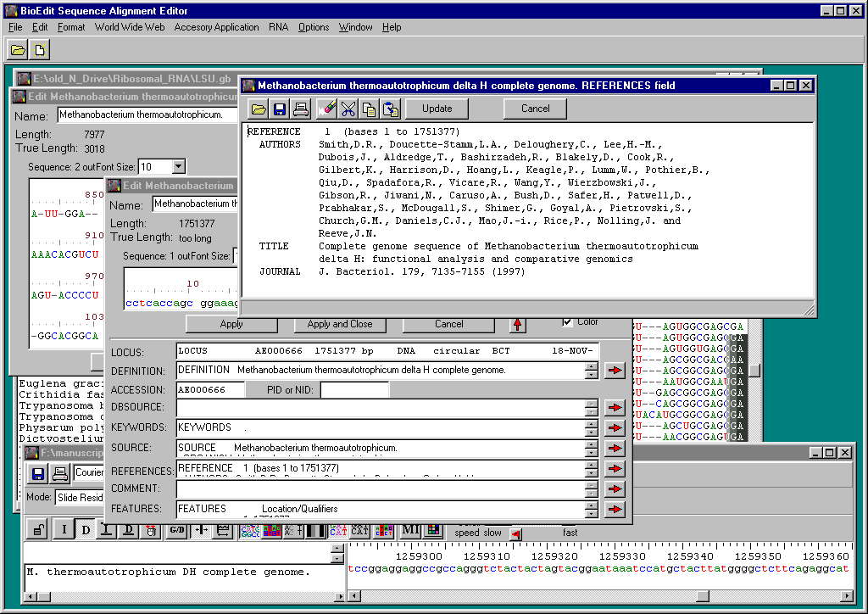Select the 'D' delete mode toolbar button
Viewport: 868px width, 614px height.
[x=86, y=530]
